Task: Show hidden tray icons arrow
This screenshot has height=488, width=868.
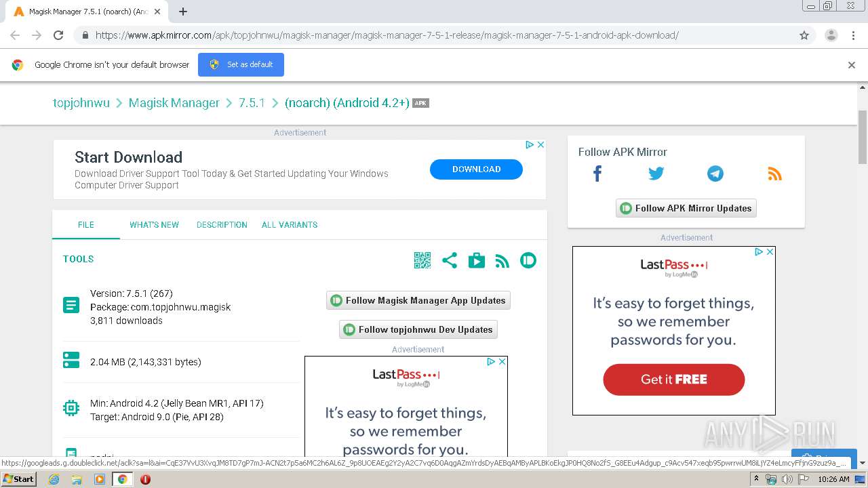Action: 757,479
